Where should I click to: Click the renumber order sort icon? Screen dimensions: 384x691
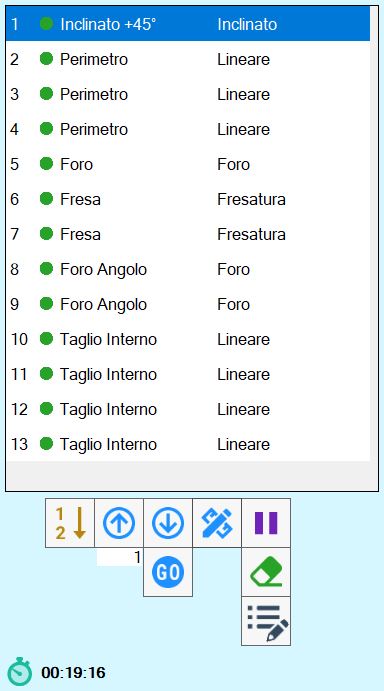(x=70, y=523)
